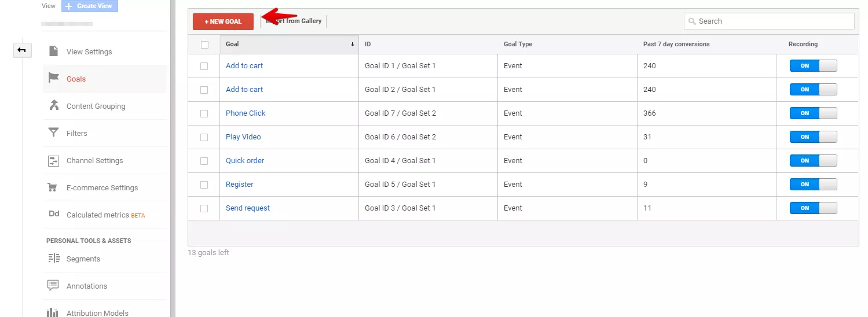Select the Register row checkbox

pyautogui.click(x=204, y=185)
